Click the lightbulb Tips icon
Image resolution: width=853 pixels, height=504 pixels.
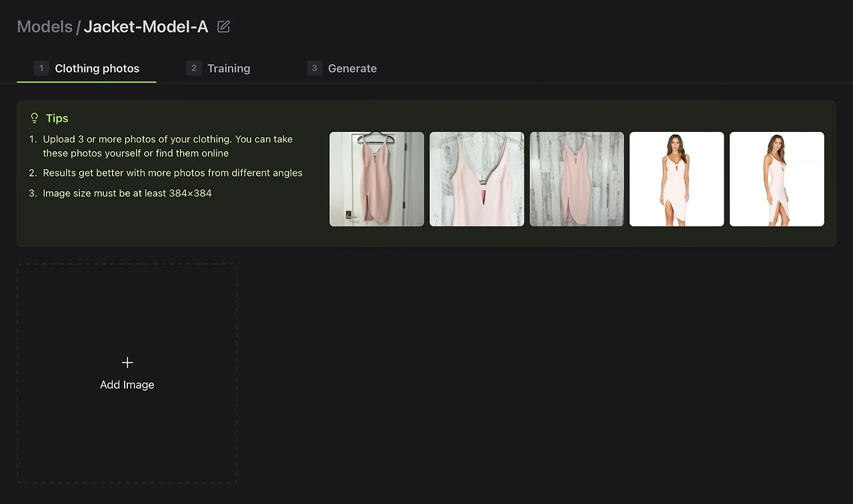35,118
